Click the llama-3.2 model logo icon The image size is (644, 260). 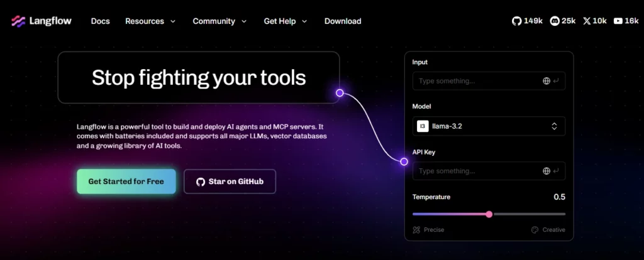423,126
